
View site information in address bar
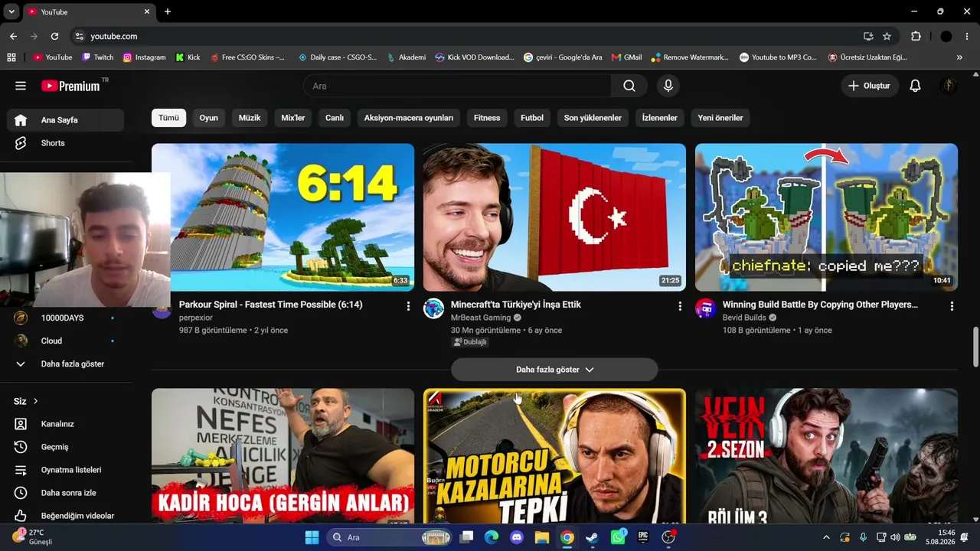pos(79,36)
